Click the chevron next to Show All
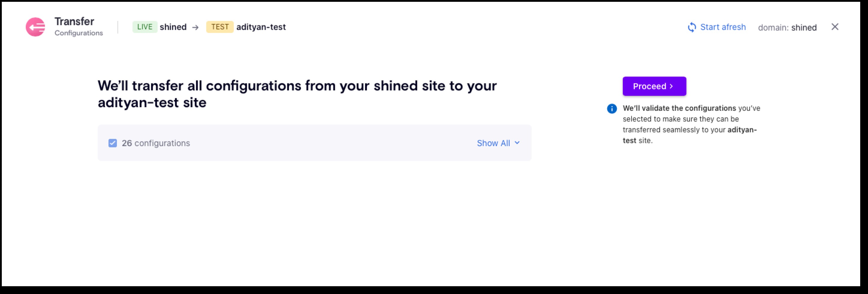Viewport: 868px width, 294px height. coord(517,143)
